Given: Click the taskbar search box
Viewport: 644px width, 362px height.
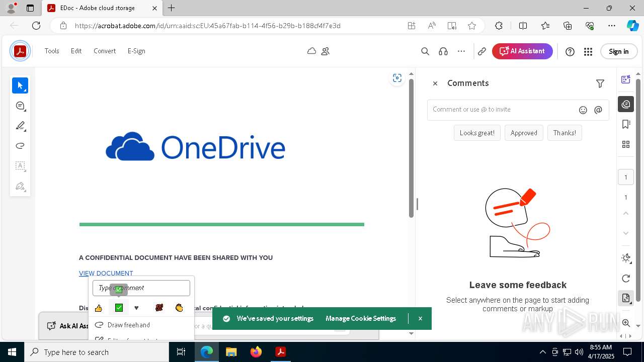Looking at the screenshot, I should pos(97,352).
